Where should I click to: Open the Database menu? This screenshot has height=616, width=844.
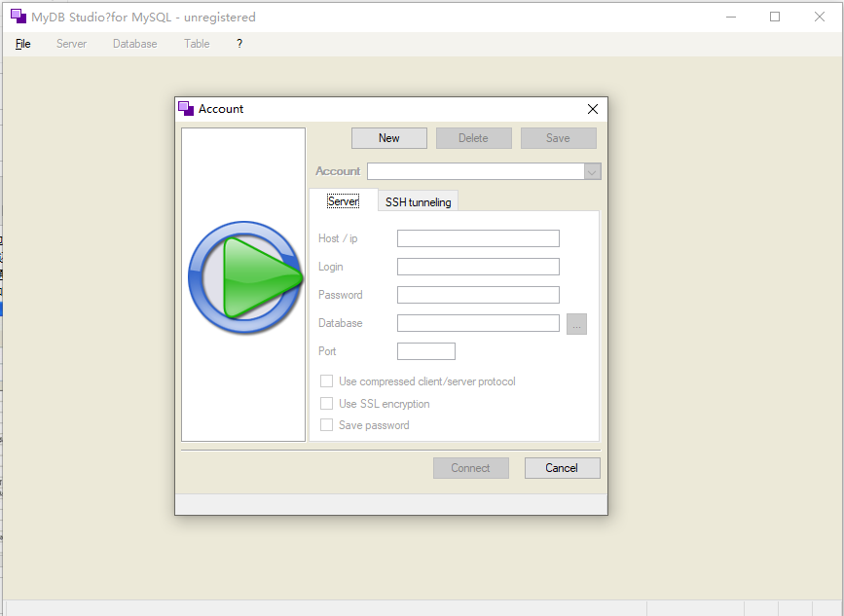pos(135,44)
